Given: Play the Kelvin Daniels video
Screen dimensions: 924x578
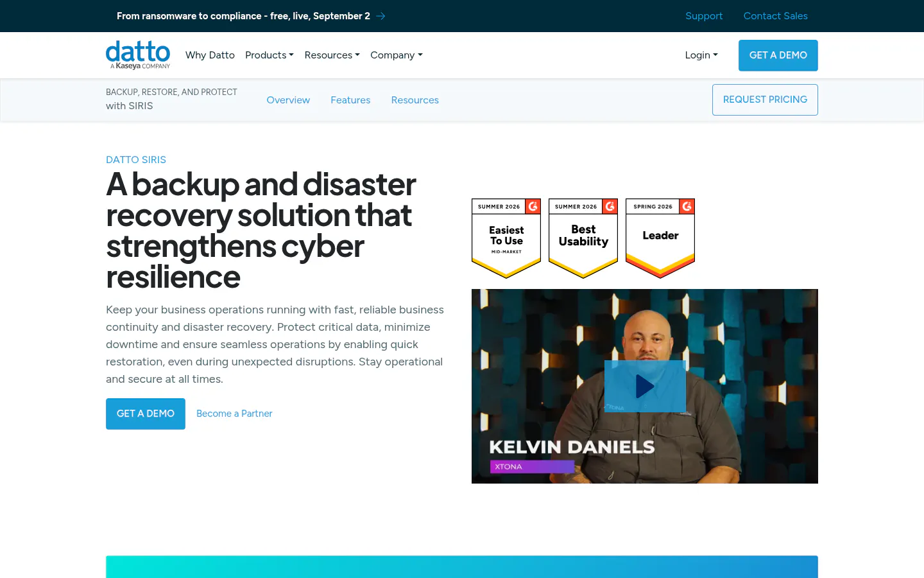Looking at the screenshot, I should (x=645, y=386).
